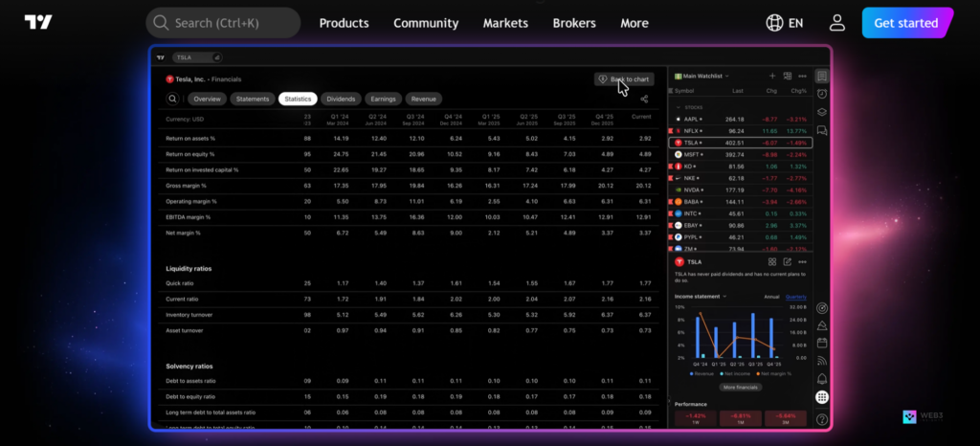
Task: Toggle the Net income legend item
Action: (x=736, y=373)
